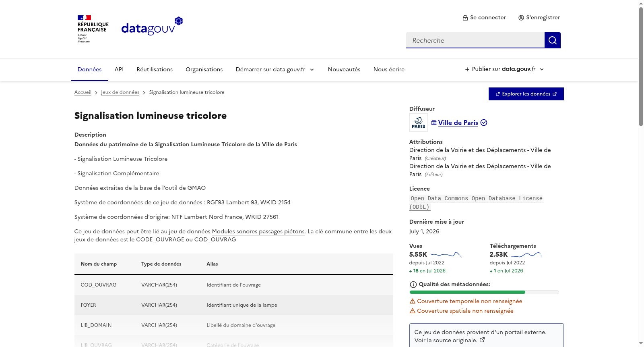The height and width of the screenshot is (347, 644).
Task: Click the 2.53K downloads value
Action: pos(499,254)
